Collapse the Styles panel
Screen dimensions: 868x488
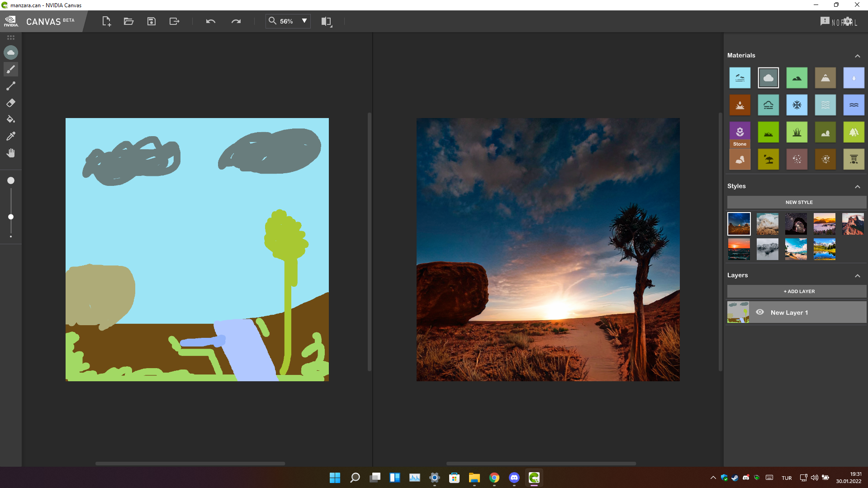point(857,186)
